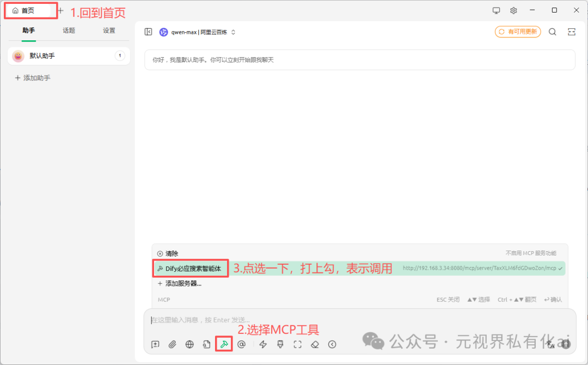Select the MCP tools hammer icon
Viewport: 588px width, 365px height.
[224, 344]
